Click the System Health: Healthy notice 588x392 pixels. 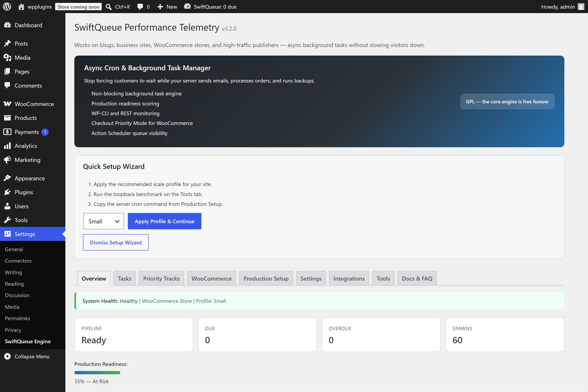click(319, 301)
